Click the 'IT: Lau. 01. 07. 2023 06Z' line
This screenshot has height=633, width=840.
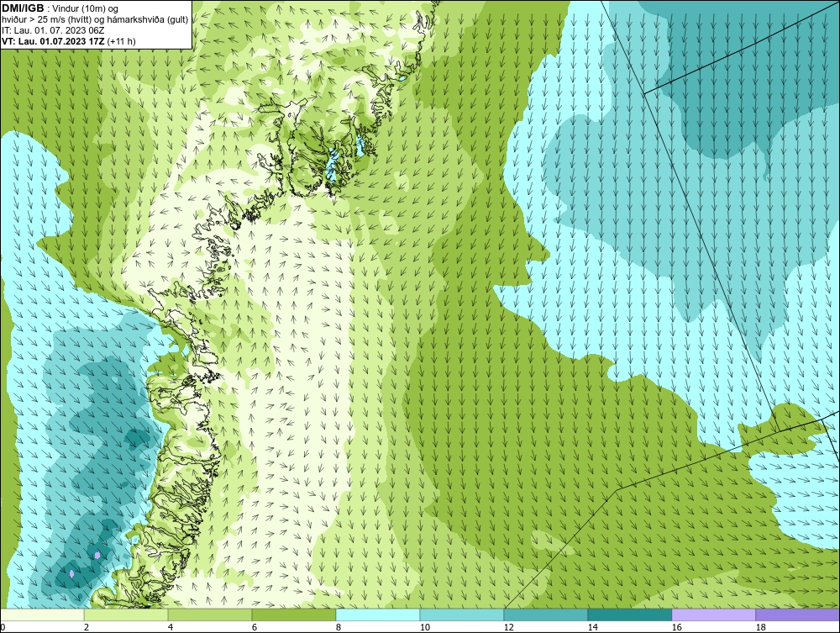pyautogui.click(x=52, y=30)
